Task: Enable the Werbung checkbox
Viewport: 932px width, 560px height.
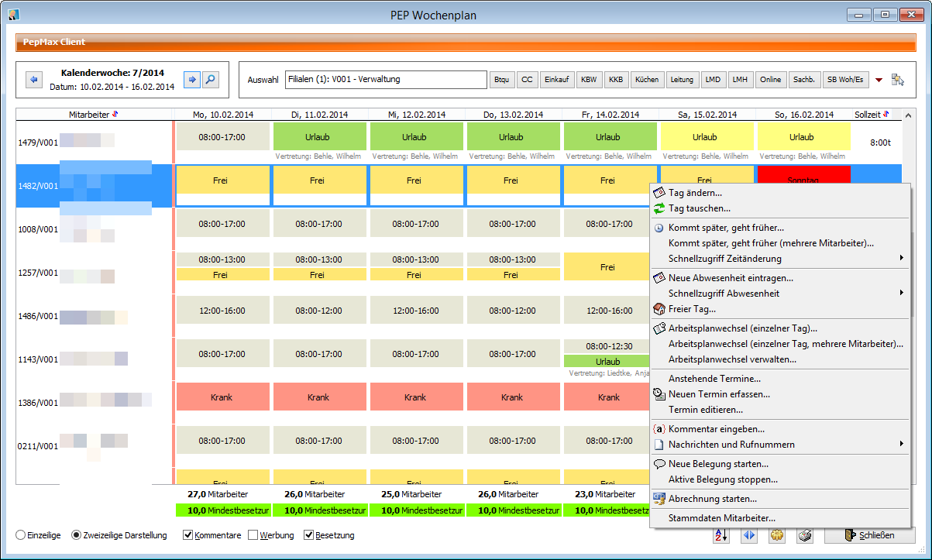Action: 253,535
